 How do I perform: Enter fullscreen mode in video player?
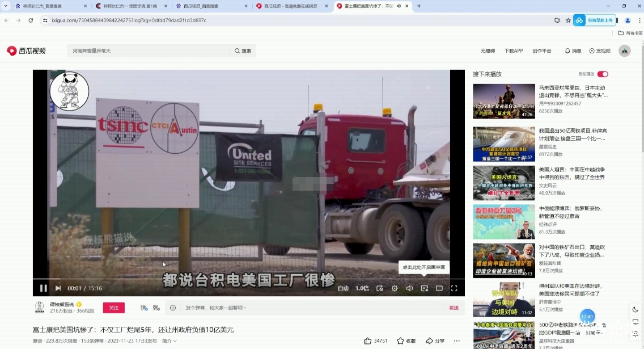tap(454, 288)
